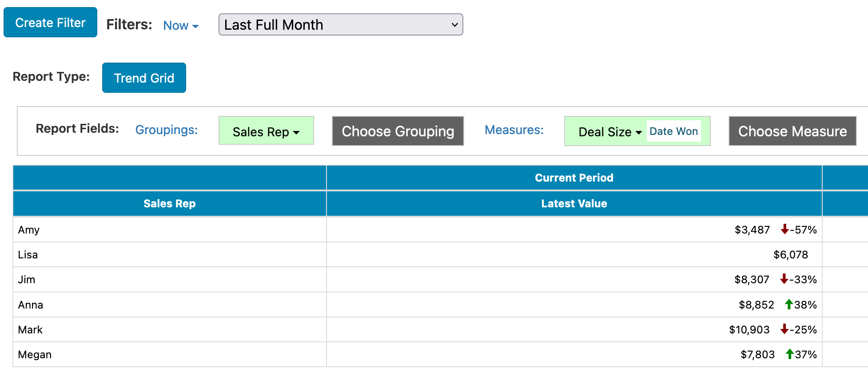Click the Latest Value column header
The width and height of the screenshot is (868, 380).
pyautogui.click(x=573, y=204)
